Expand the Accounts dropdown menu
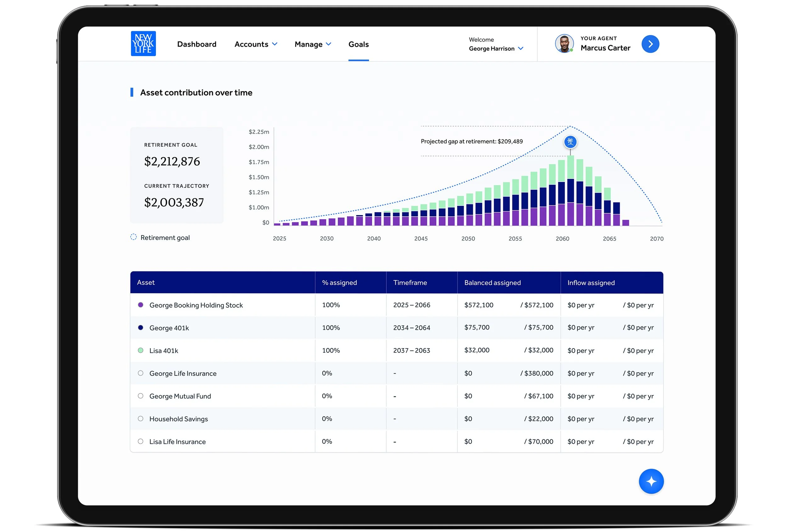Image resolution: width=787 pixels, height=532 pixels. 256,44
